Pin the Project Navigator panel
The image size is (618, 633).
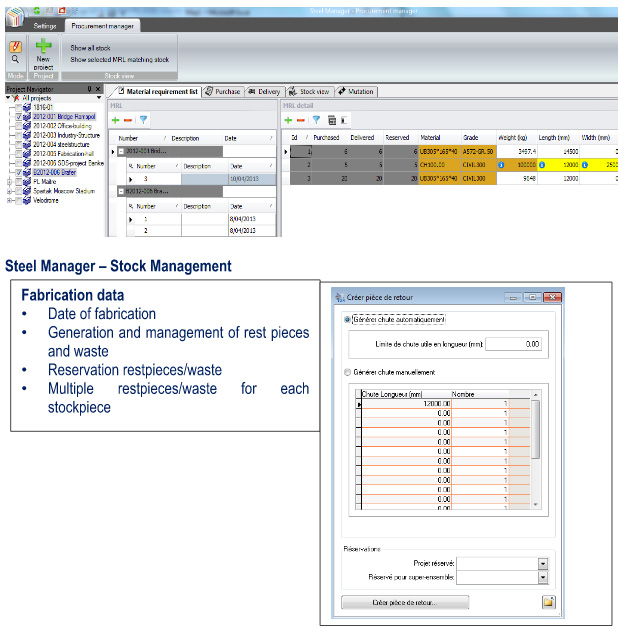[90, 88]
